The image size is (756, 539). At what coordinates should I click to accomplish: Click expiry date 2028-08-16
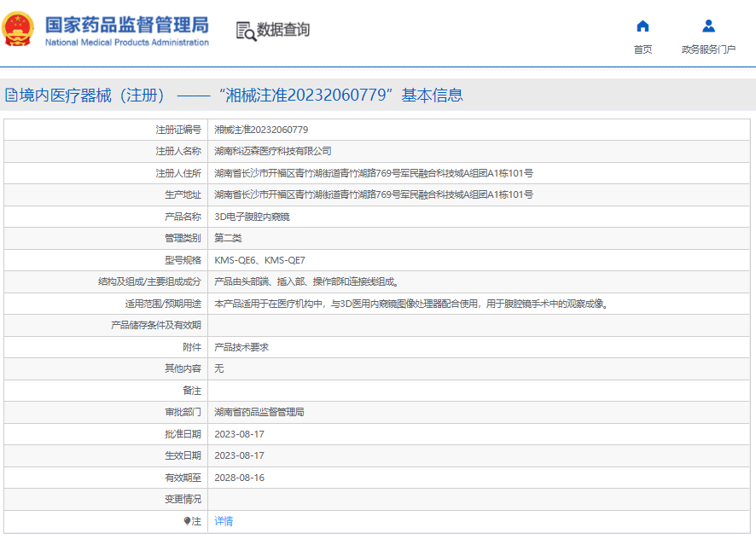tap(240, 478)
